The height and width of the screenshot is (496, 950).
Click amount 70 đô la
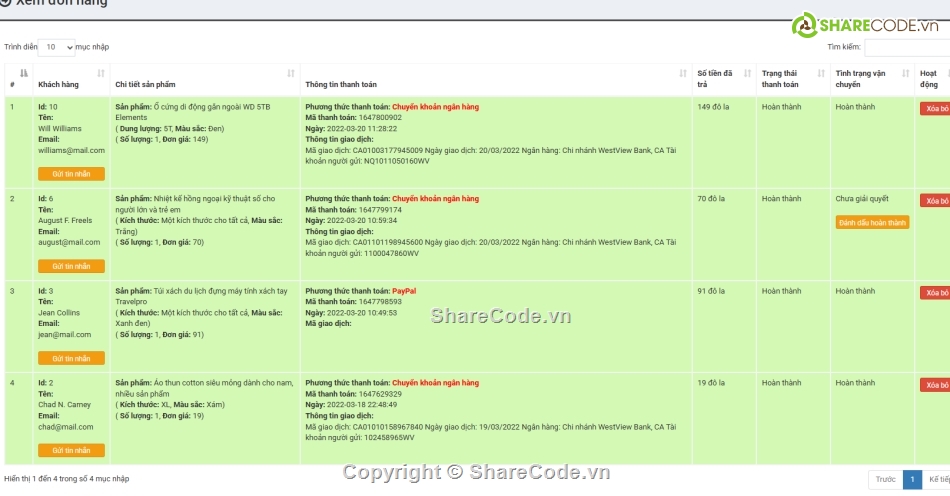711,199
